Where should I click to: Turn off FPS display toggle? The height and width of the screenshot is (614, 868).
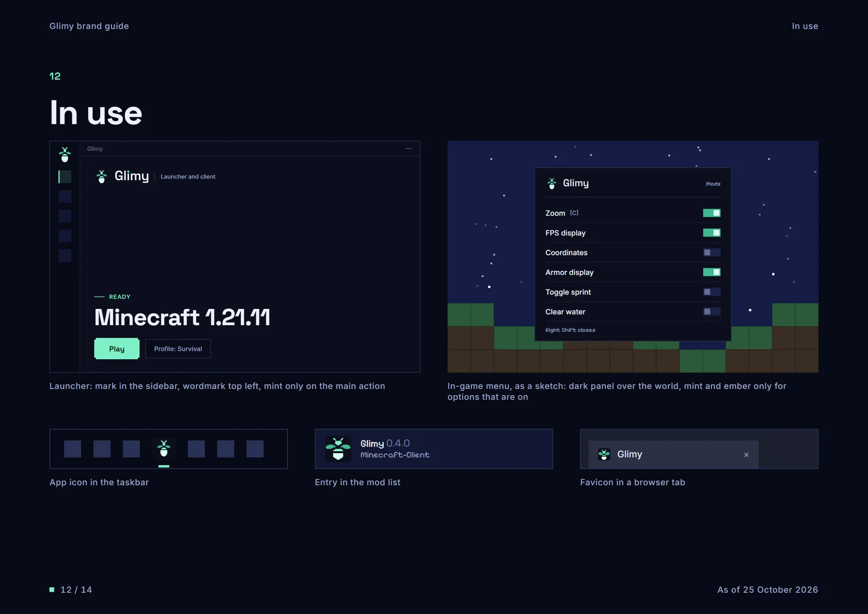(712, 233)
